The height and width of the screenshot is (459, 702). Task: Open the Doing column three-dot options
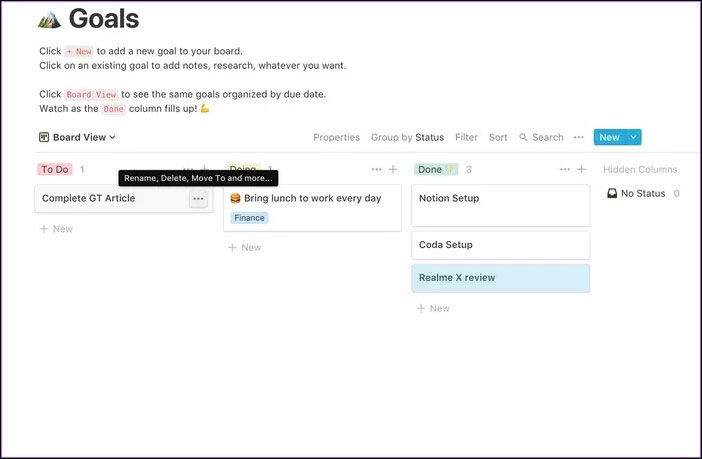376,170
